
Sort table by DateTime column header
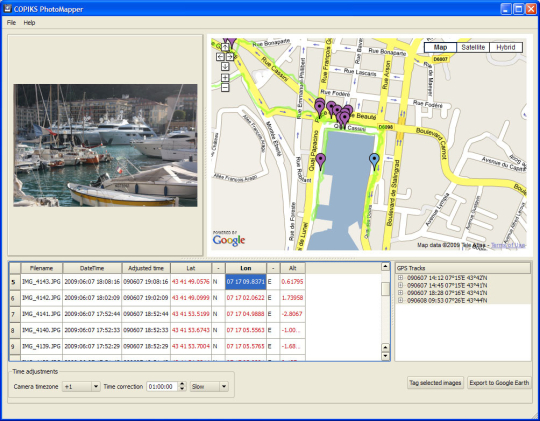click(92, 268)
